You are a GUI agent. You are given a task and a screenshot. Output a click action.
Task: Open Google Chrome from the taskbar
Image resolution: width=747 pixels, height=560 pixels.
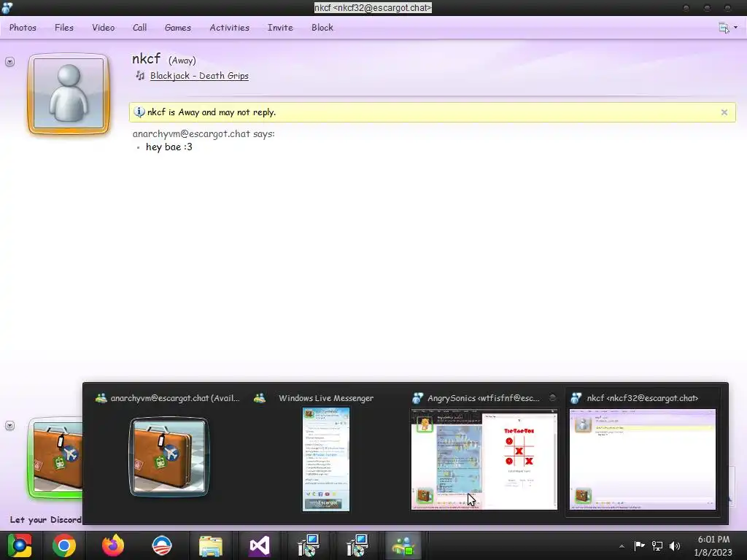(64, 545)
